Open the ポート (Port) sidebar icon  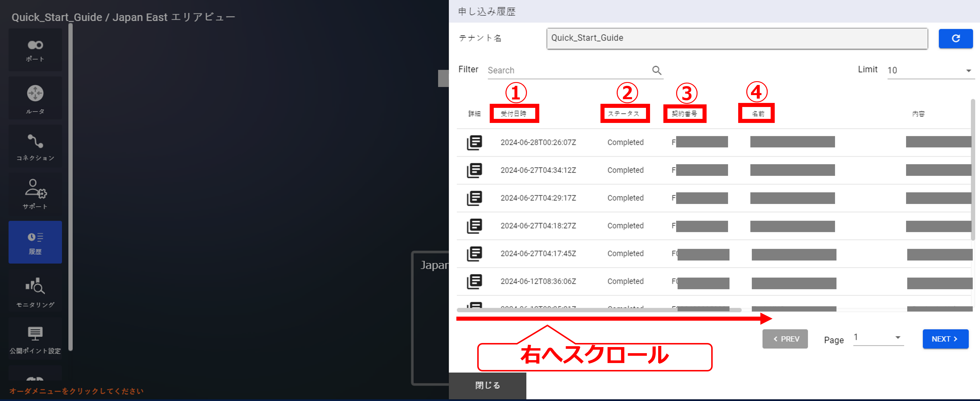35,50
